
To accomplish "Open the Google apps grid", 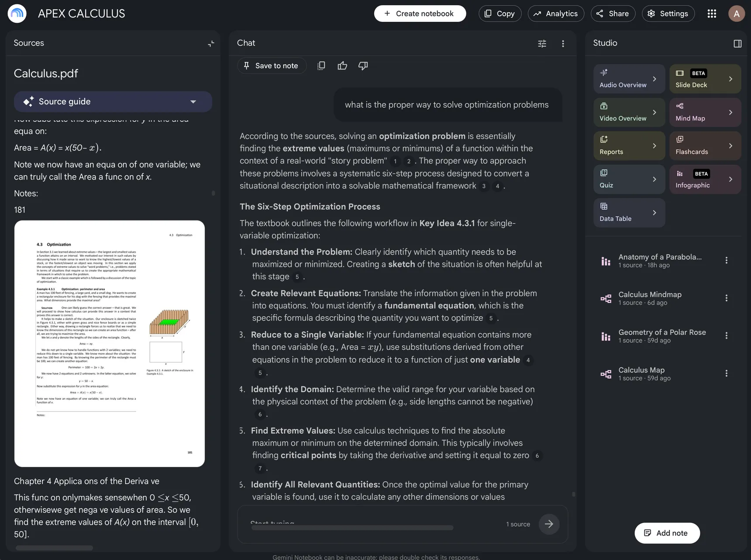I will [x=712, y=14].
